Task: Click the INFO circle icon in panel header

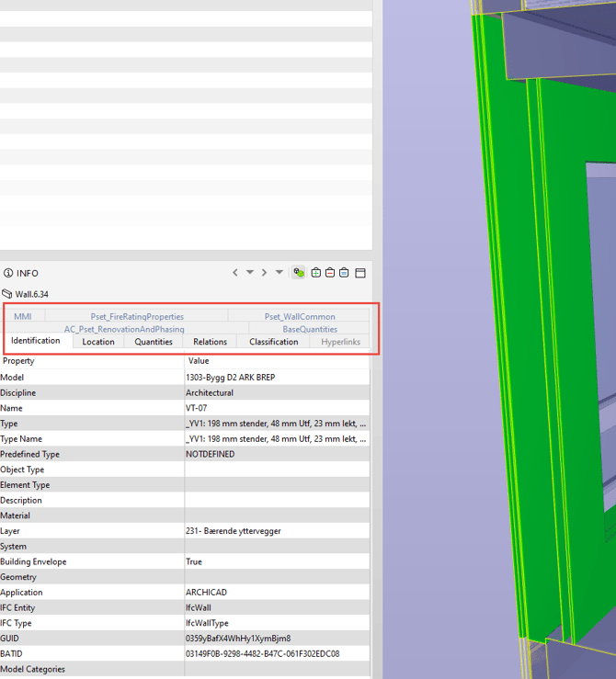Action: tap(8, 273)
